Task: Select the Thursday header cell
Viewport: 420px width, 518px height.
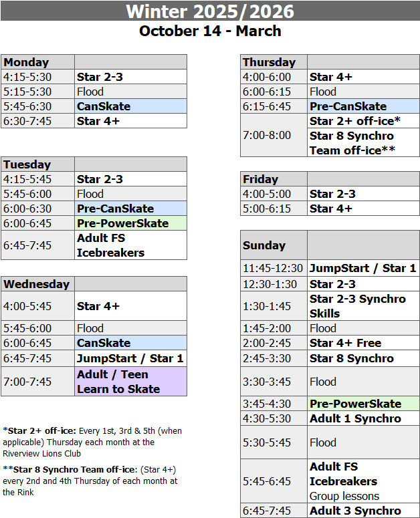Action: point(274,62)
